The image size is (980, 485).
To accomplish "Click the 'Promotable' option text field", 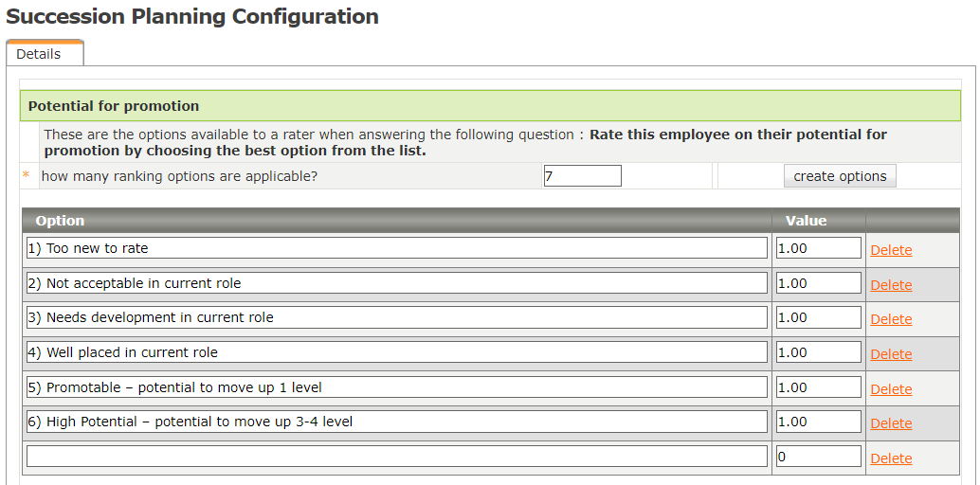I will click(396, 387).
